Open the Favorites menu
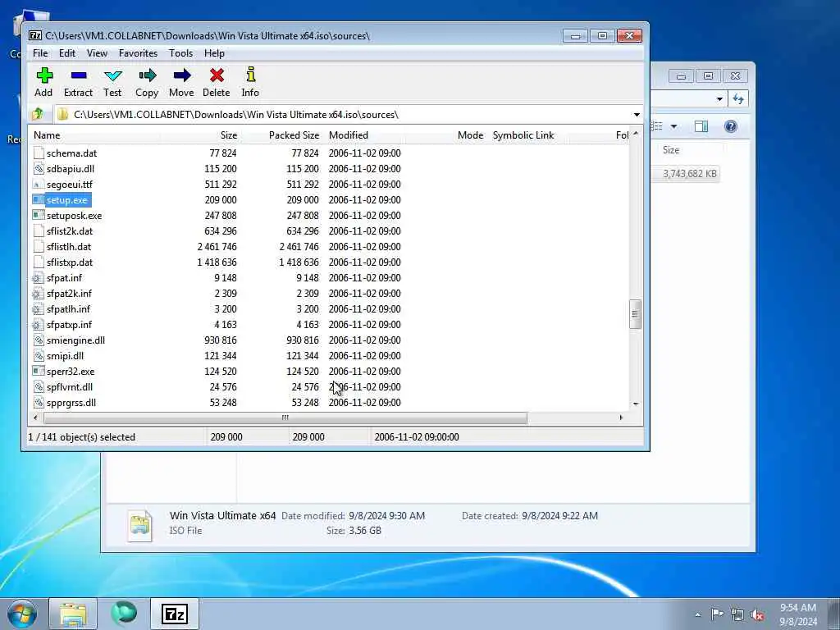840x630 pixels. click(x=138, y=53)
